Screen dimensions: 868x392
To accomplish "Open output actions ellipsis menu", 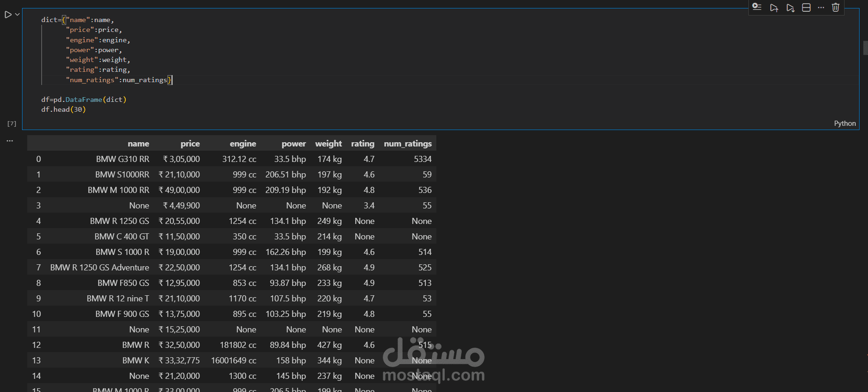I will (x=10, y=140).
